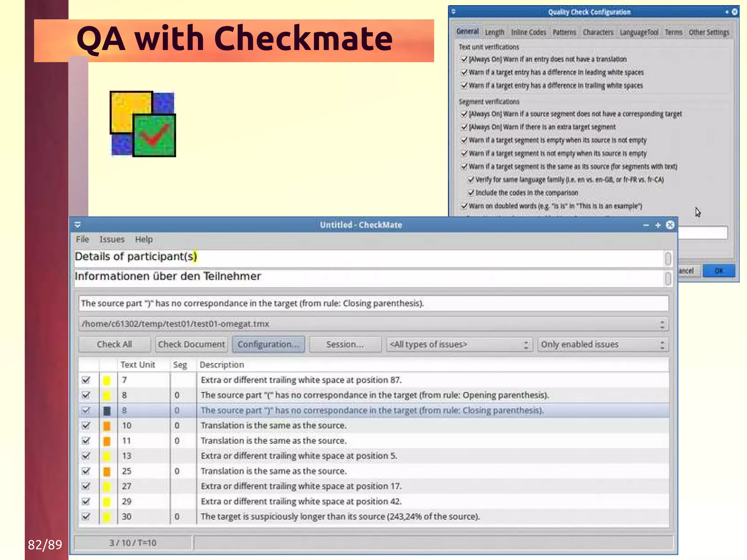The height and width of the screenshot is (560, 747).
Task: Toggle 'difference in trailing white spaces' warning
Action: click(x=464, y=85)
